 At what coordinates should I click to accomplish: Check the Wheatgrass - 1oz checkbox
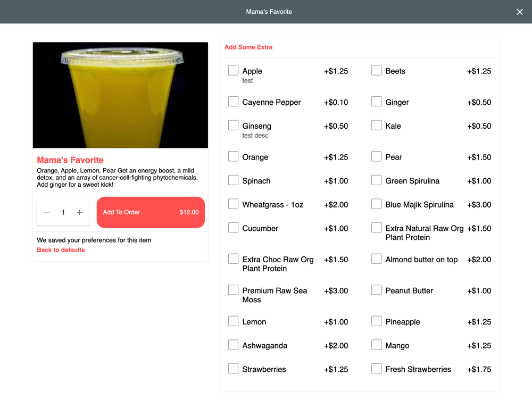click(x=233, y=204)
